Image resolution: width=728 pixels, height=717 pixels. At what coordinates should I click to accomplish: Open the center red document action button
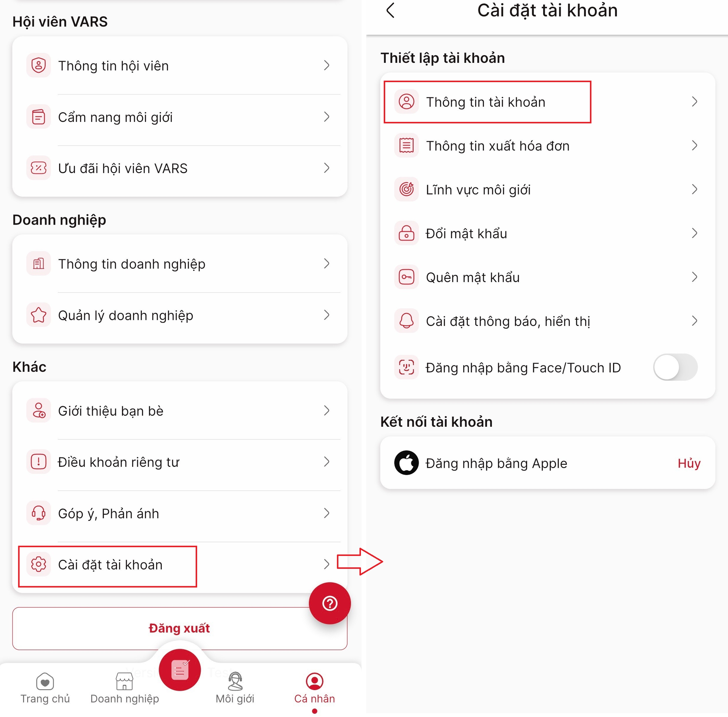coord(180,670)
